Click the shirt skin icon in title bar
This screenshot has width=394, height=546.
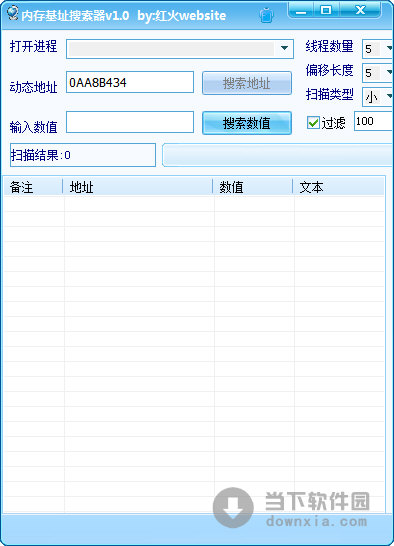(266, 15)
